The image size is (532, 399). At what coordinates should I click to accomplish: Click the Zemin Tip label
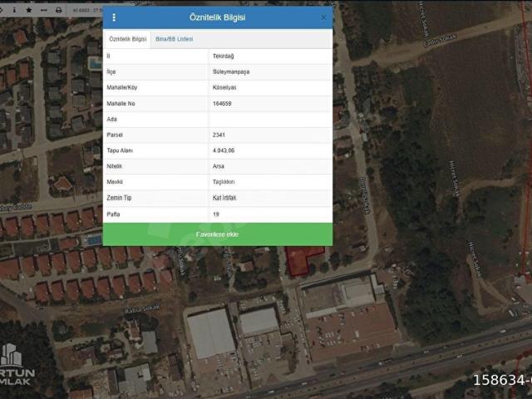119,198
